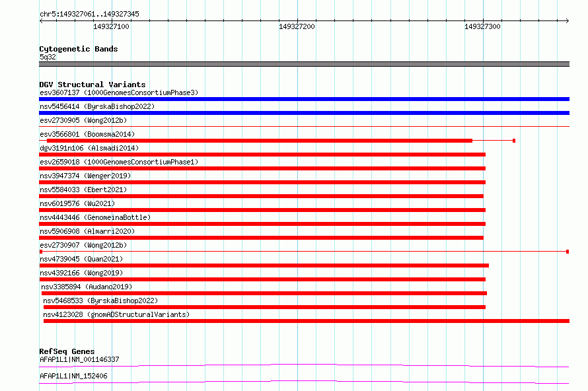
Task: Click the chr5:149327061..149327345 position label
Action: click(x=89, y=15)
